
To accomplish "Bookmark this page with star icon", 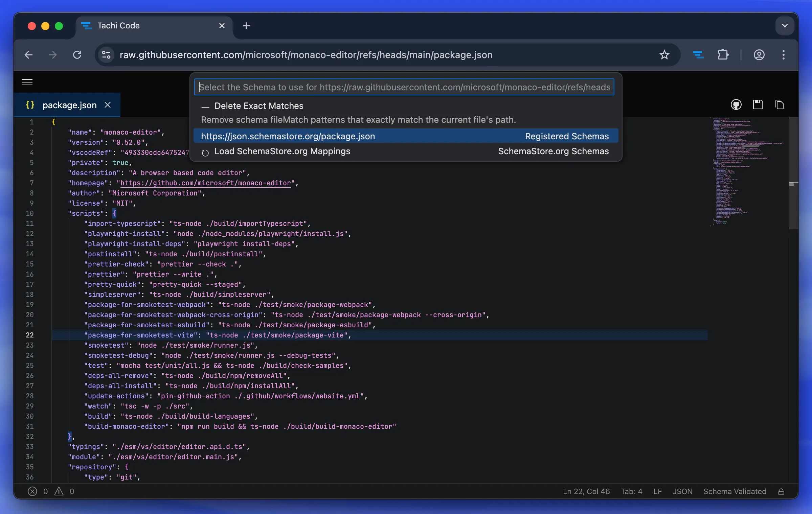I will (x=664, y=55).
